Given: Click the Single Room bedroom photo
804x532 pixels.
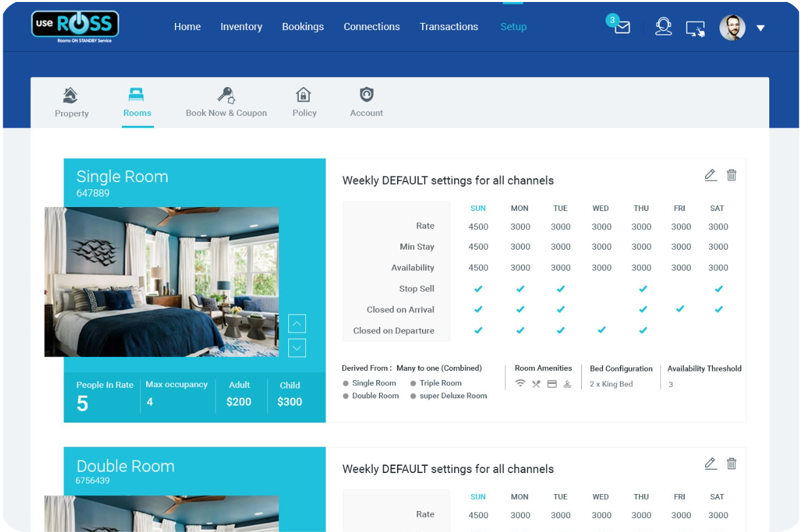Looking at the screenshot, I should (162, 282).
